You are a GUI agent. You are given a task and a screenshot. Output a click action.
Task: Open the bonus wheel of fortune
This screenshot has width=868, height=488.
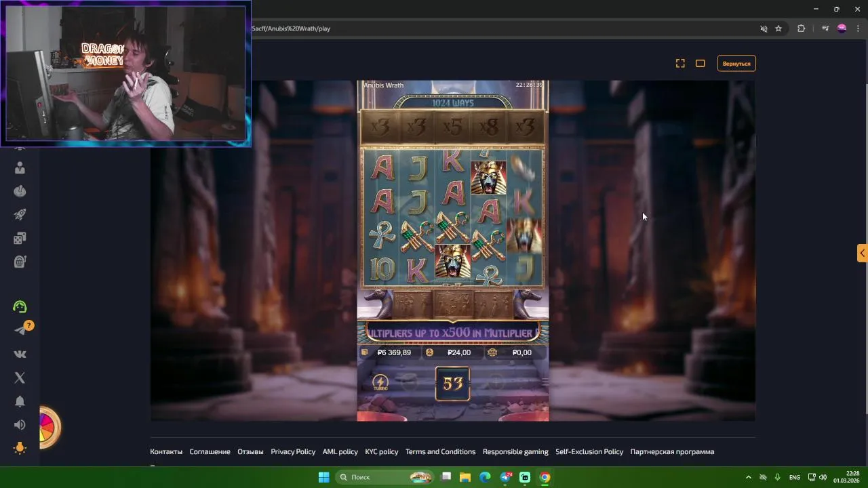[49, 428]
